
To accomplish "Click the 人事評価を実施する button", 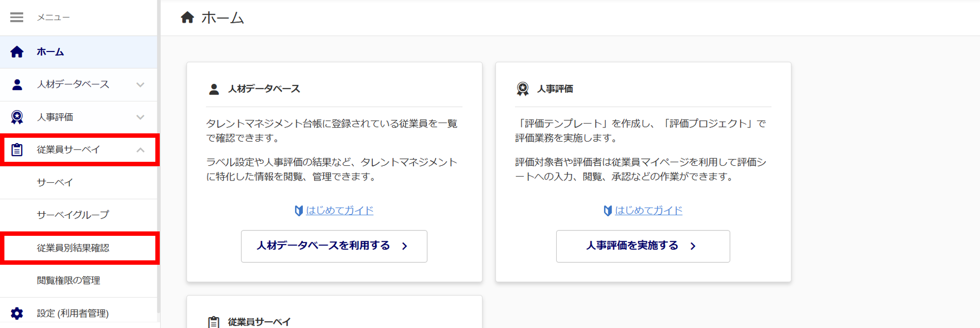I will 642,246.
